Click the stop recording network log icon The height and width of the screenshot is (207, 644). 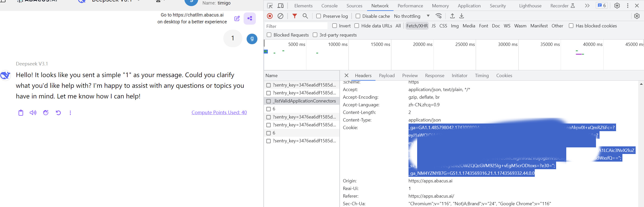point(270,16)
